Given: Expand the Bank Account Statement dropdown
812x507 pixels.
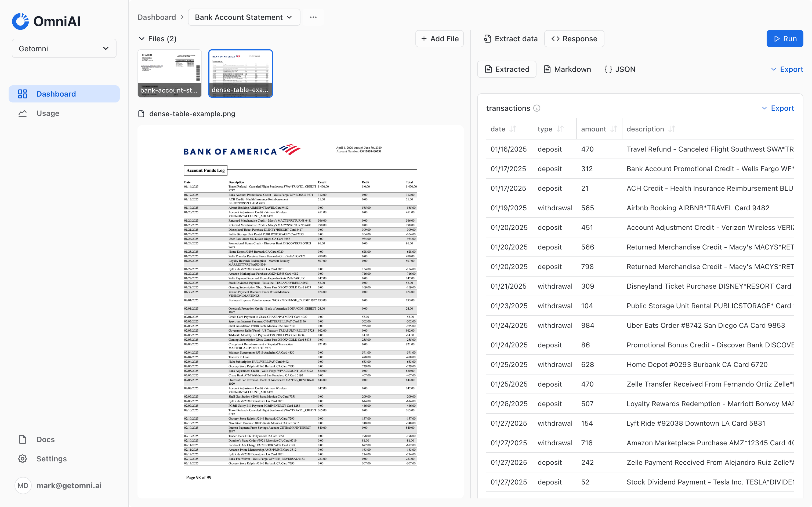Looking at the screenshot, I should pyautogui.click(x=244, y=17).
